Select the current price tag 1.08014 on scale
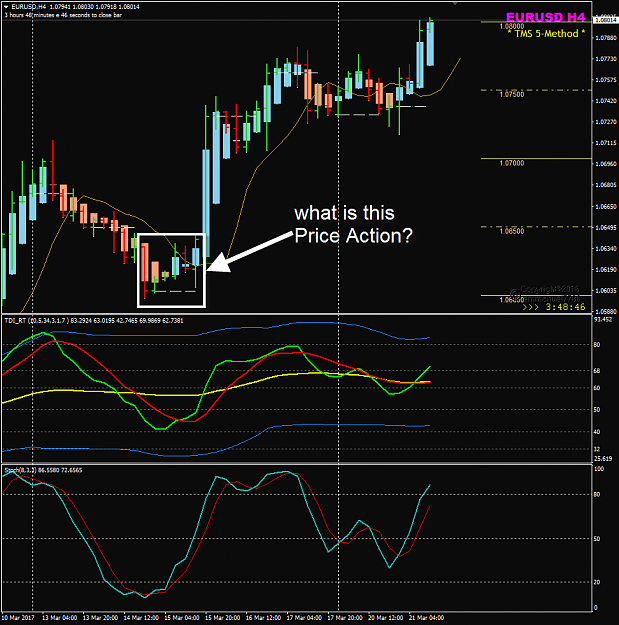The image size is (619, 625). [x=606, y=20]
